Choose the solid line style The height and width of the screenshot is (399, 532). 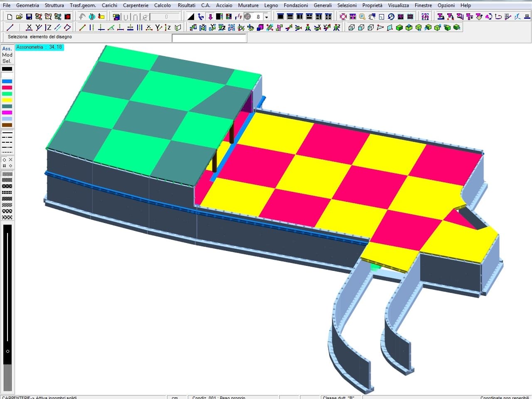(7, 132)
